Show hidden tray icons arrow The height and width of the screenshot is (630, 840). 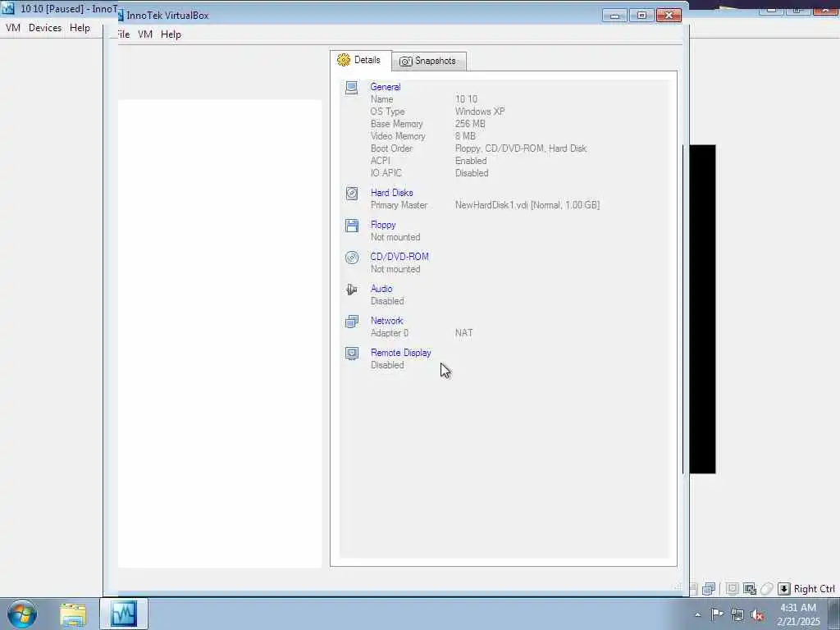[697, 614]
